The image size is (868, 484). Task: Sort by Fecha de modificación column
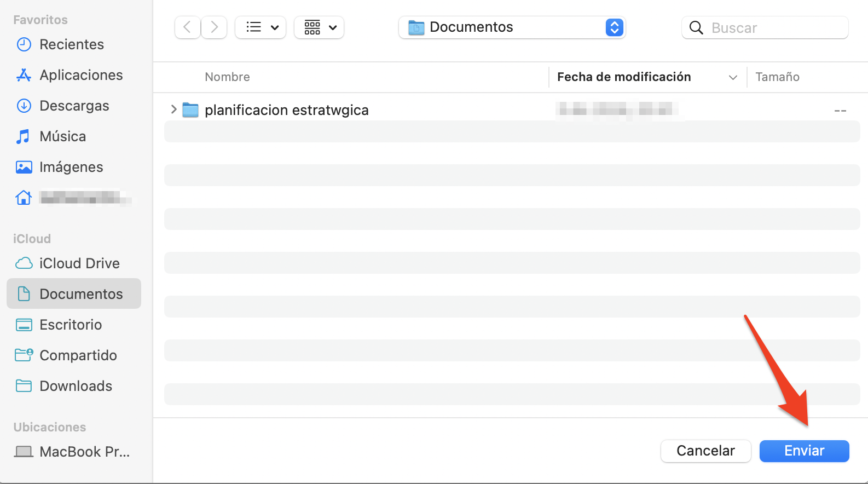[x=624, y=77]
